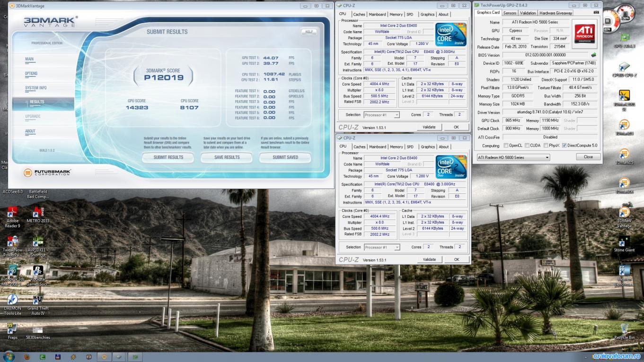Click the Driver Version field in GPU-Z
Image resolution: width=644 pixels, height=362 pixels.
(550, 112)
